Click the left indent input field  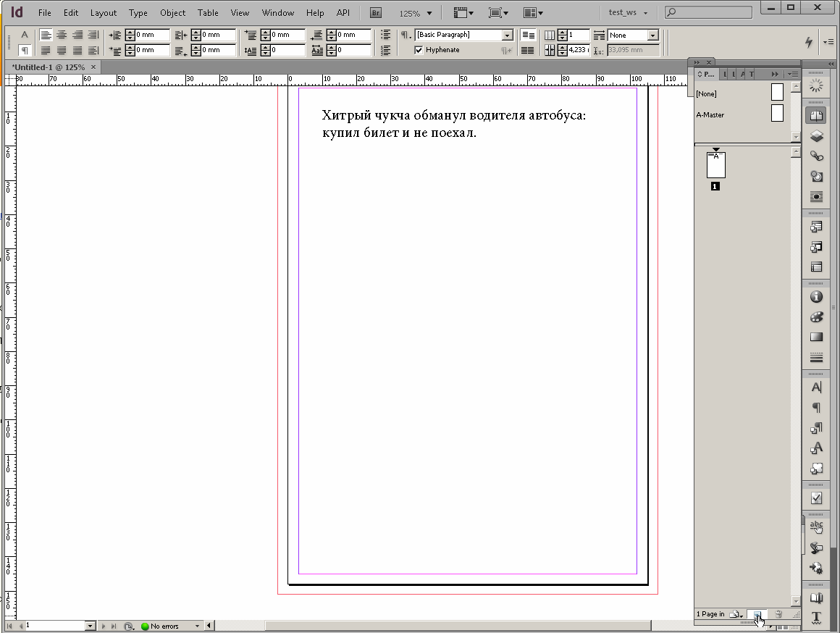(x=152, y=35)
